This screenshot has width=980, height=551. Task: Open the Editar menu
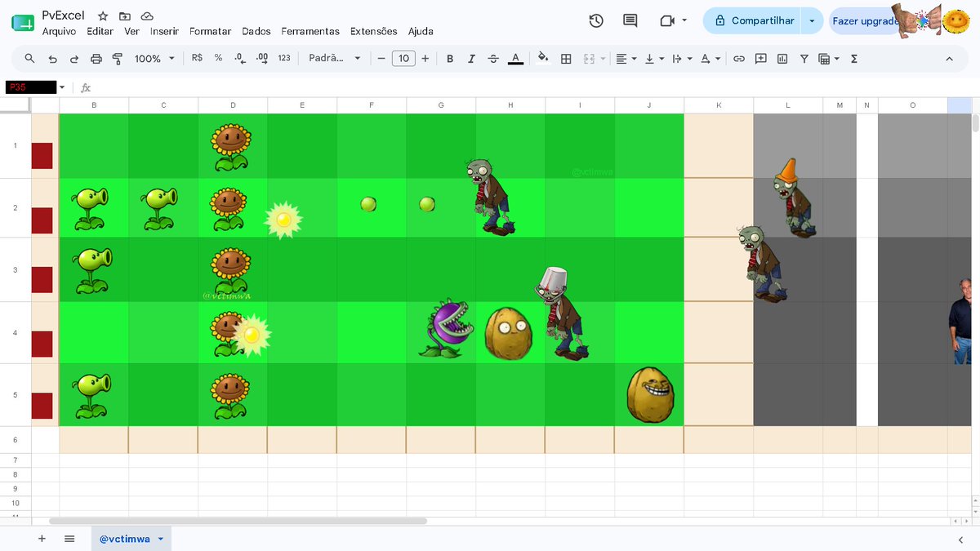coord(100,31)
